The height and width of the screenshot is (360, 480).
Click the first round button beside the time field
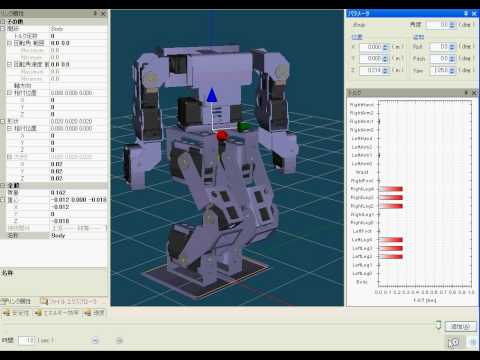point(95,340)
